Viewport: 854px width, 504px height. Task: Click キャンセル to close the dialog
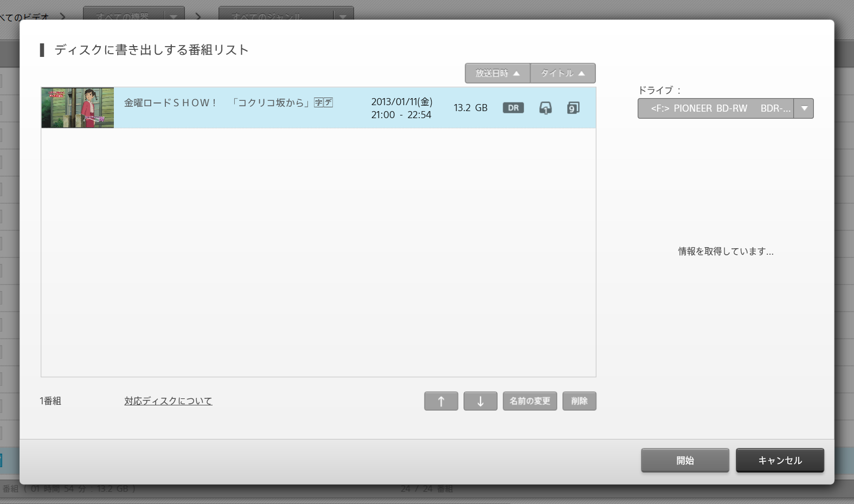coord(779,460)
